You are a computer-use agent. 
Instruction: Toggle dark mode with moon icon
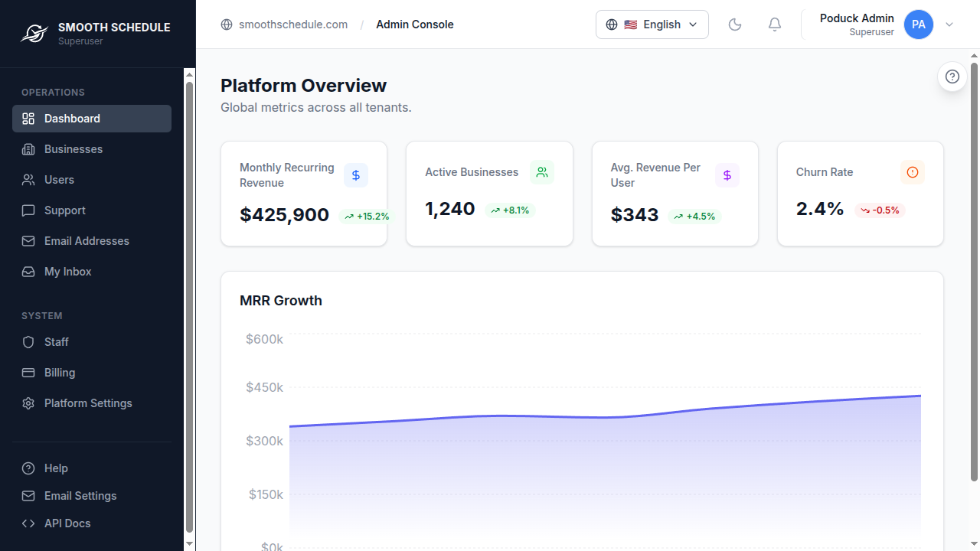click(x=735, y=24)
